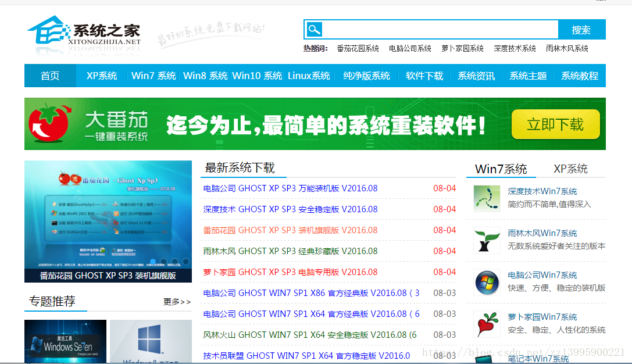The height and width of the screenshot is (364, 632).
Task: Click hot search term 萝卜家园系统
Action: [462, 48]
